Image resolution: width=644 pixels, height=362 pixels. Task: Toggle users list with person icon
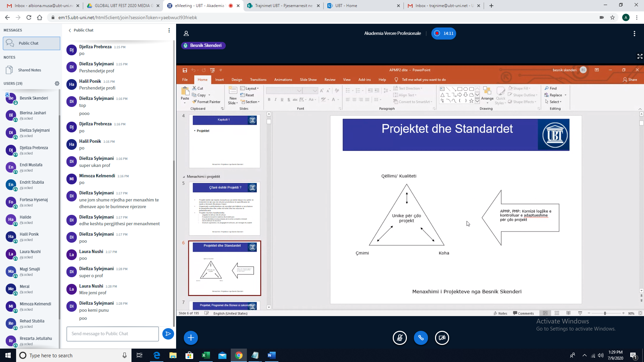pos(186,34)
